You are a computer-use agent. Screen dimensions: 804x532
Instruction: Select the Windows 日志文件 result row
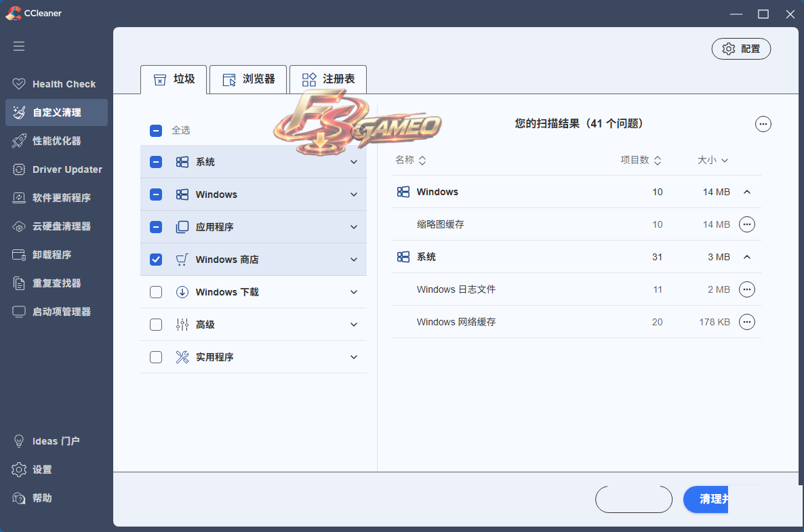point(577,289)
